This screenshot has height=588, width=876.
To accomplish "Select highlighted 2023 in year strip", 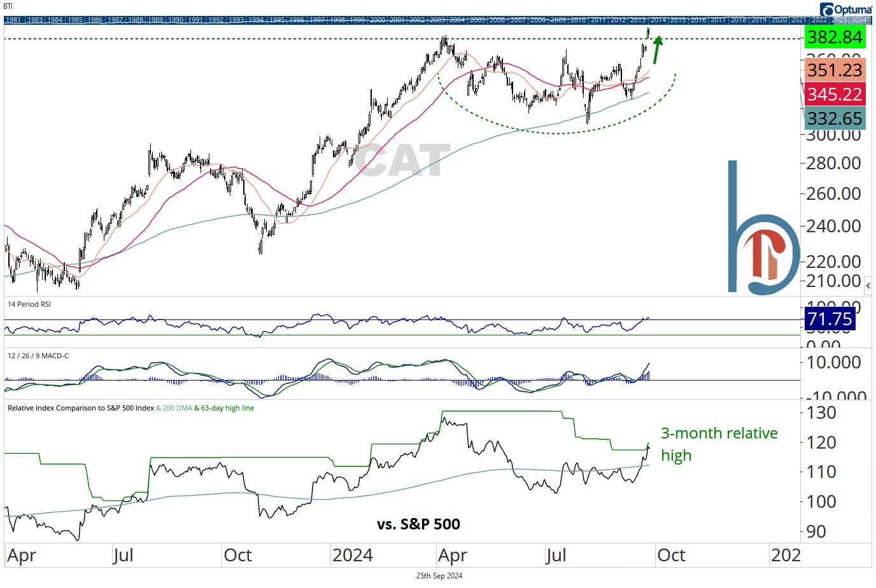I will click(x=839, y=20).
